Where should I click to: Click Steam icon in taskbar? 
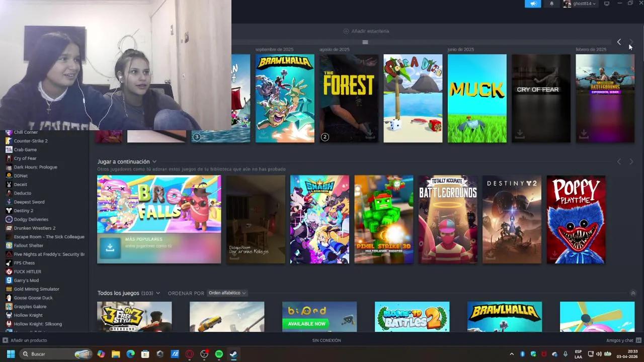pos(233,354)
